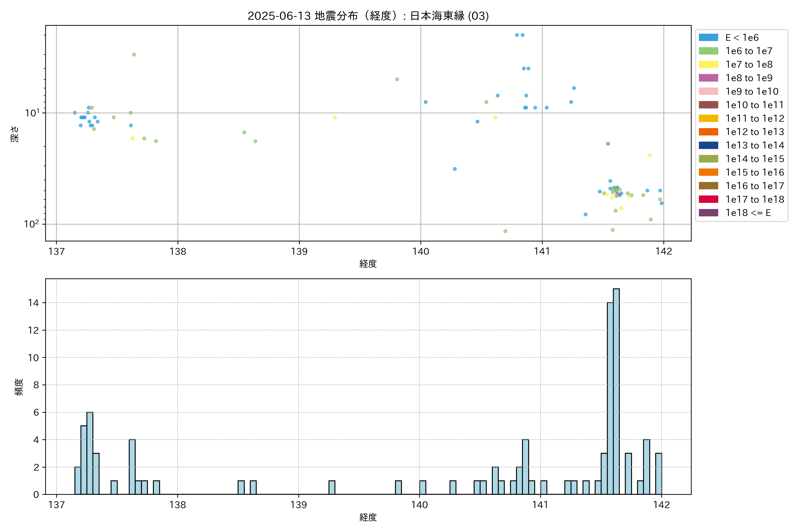
Task: Click the green scatter point near longitude 137.6 top
Action: [x=134, y=55]
